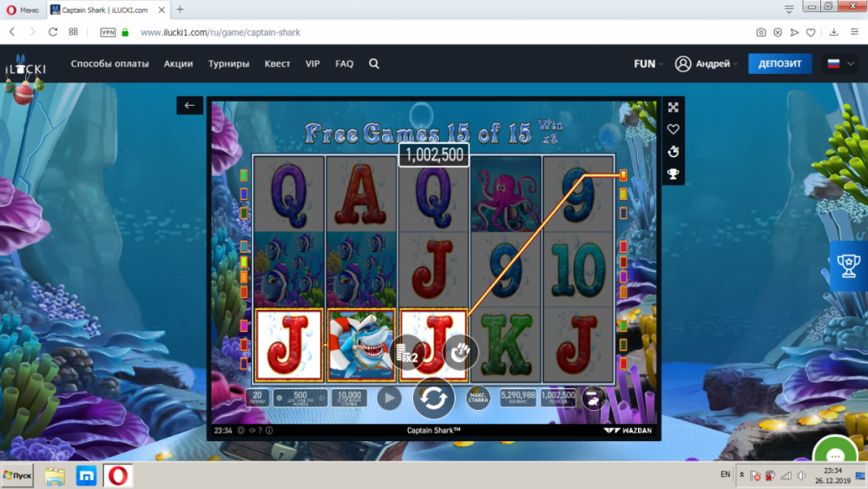The image size is (868, 489).
Task: Open Акции menu item
Action: click(178, 63)
